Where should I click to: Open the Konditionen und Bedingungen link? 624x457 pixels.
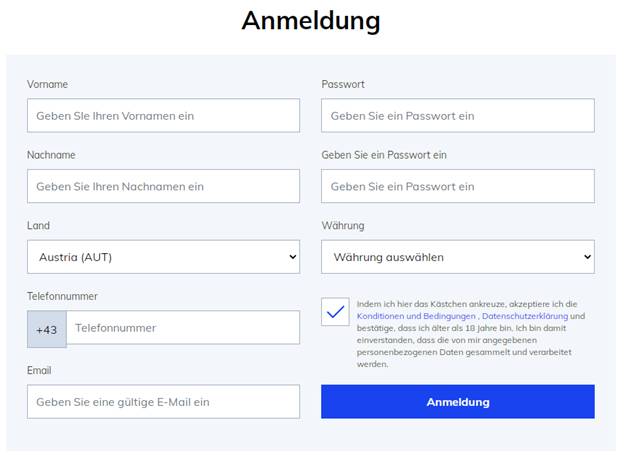point(416,316)
